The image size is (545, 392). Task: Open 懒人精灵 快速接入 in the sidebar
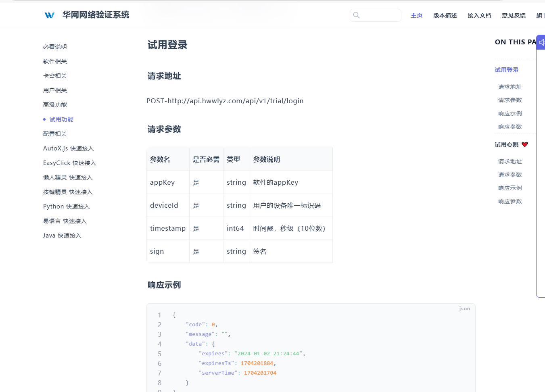pos(68,177)
